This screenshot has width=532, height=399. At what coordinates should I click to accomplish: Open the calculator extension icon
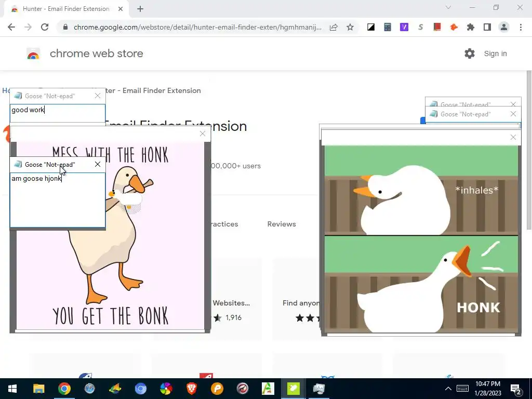[x=388, y=27]
